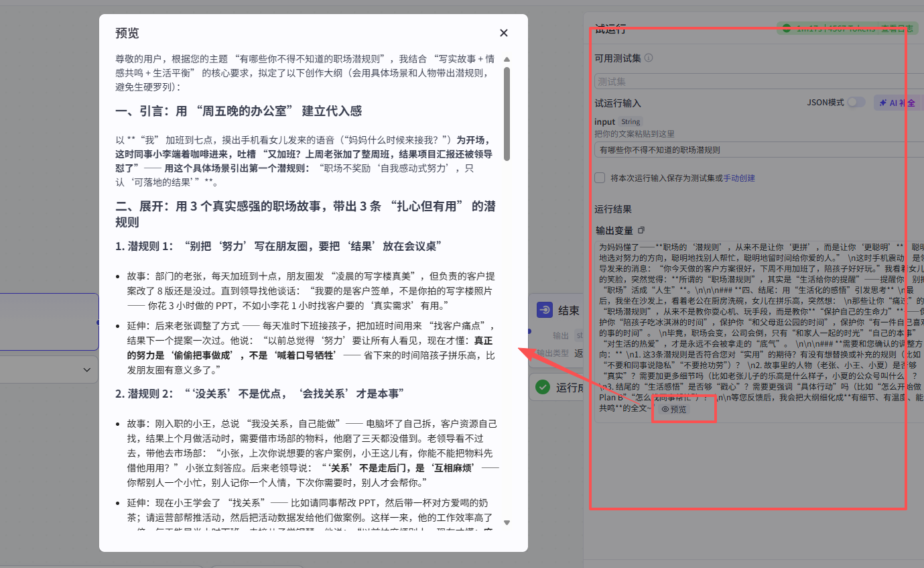Click the 故事：刚入职的小王 bullet

[313, 453]
